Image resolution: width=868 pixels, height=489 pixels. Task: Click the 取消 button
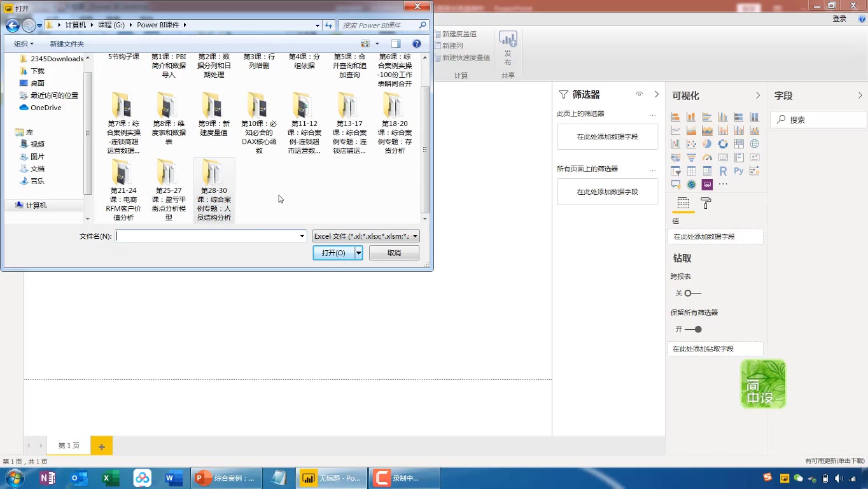394,253
